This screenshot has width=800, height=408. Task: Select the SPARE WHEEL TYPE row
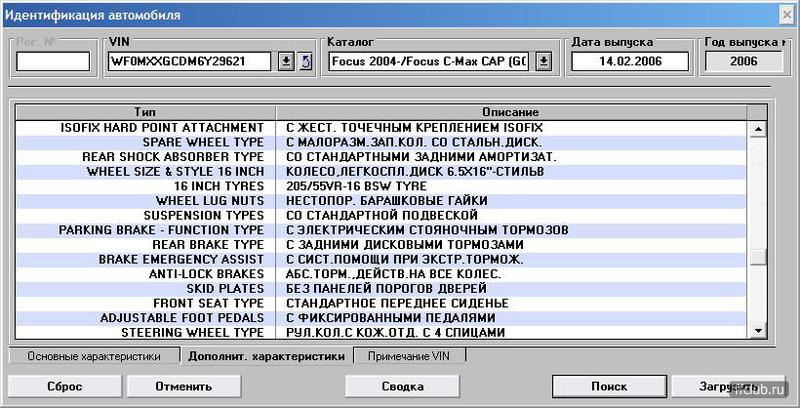[x=383, y=142]
